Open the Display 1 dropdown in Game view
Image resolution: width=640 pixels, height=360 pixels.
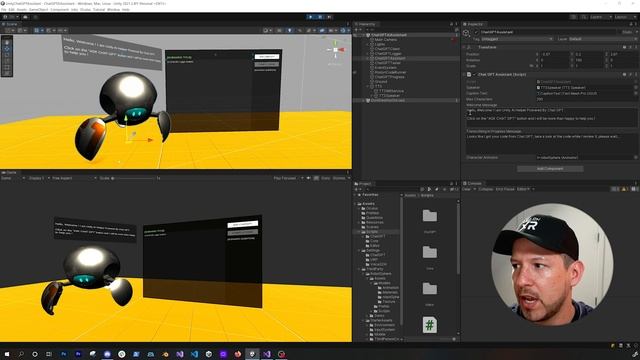coord(39,178)
